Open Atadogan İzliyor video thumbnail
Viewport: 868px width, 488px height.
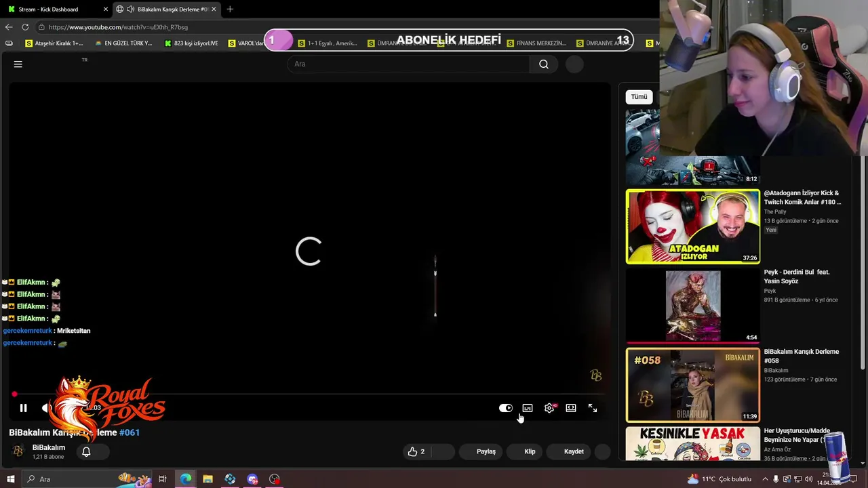(692, 226)
